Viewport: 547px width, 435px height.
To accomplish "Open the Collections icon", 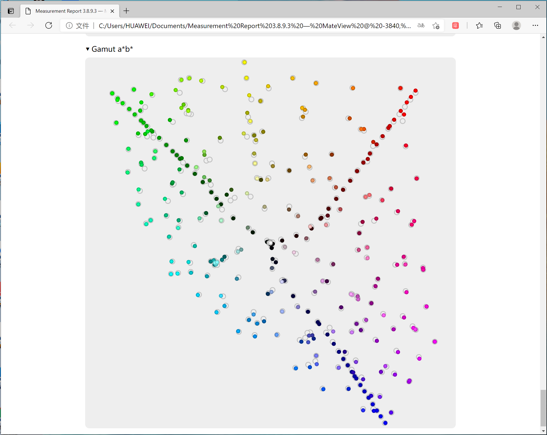I will point(497,25).
